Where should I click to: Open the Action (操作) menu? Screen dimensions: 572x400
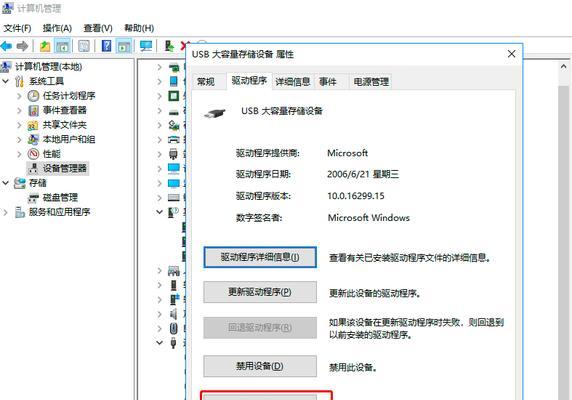57,28
